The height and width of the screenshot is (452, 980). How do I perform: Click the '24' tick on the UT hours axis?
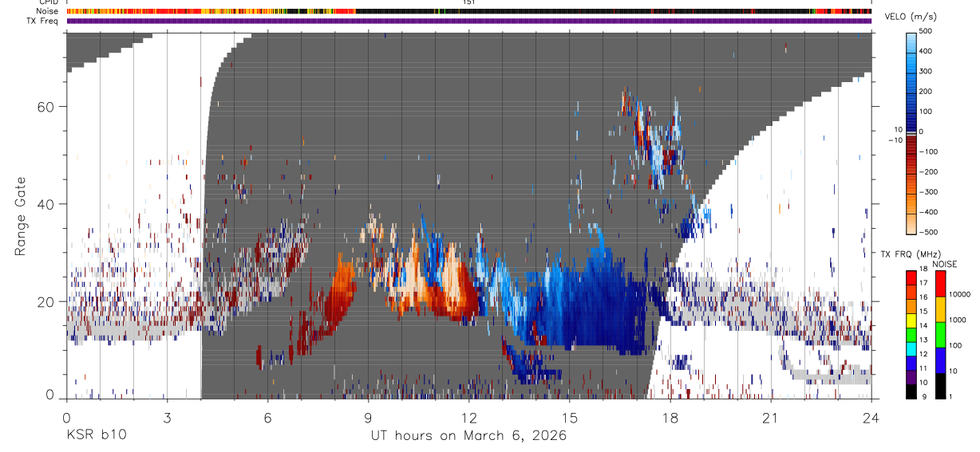pyautogui.click(x=871, y=418)
